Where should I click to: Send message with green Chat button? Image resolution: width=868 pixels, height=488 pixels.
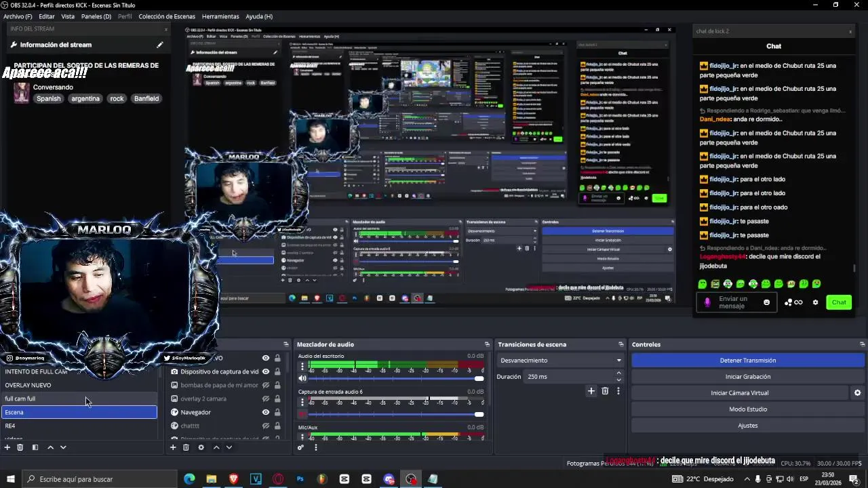839,302
